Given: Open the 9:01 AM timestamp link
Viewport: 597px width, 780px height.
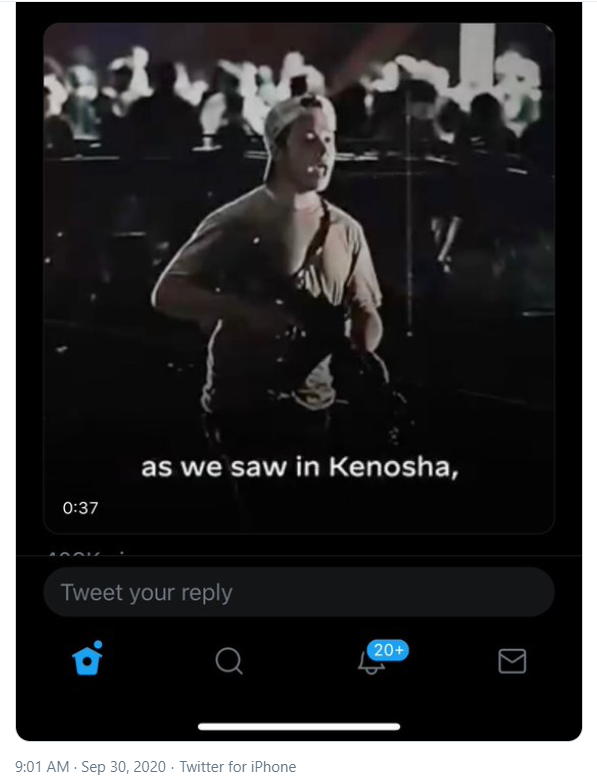Looking at the screenshot, I should pyautogui.click(x=42, y=767).
